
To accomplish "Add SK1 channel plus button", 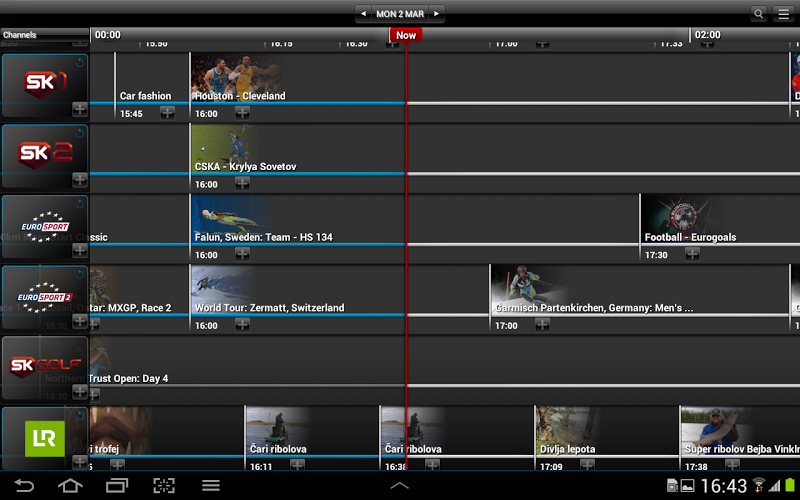I will point(80,109).
